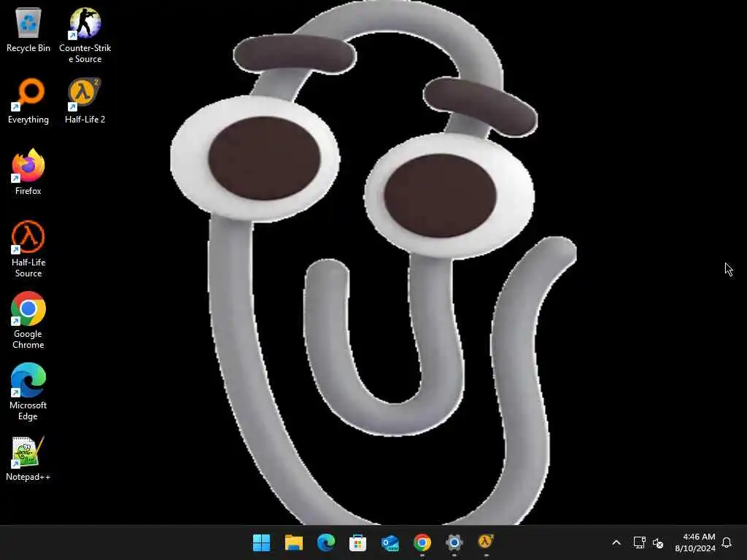Click the "Everything" label text
747x560 pixels.
[28, 120]
